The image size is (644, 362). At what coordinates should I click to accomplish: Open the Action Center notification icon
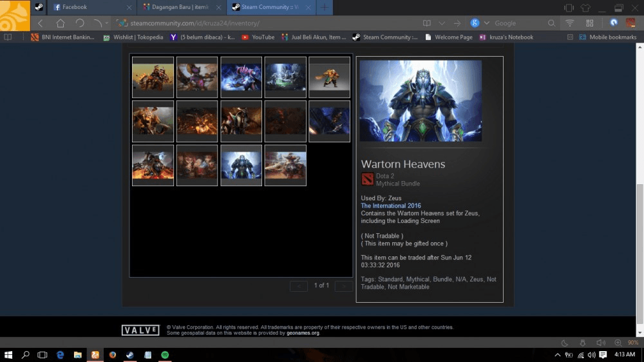coord(603,355)
